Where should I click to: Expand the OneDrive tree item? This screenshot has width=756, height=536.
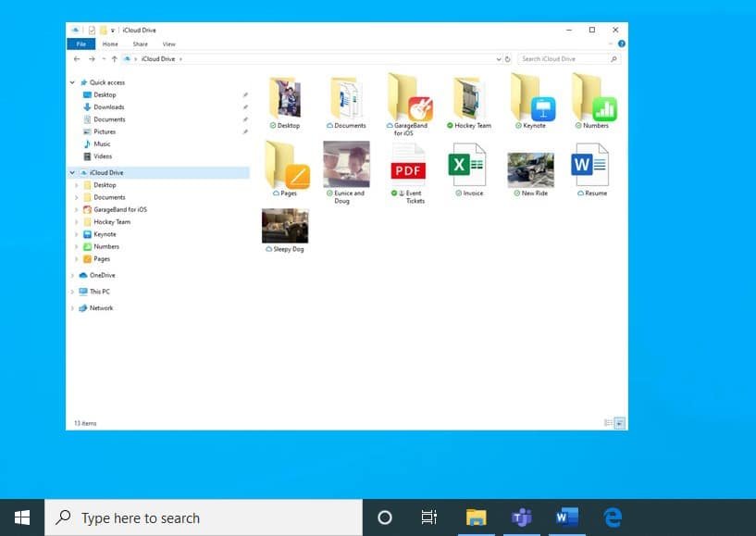71,275
